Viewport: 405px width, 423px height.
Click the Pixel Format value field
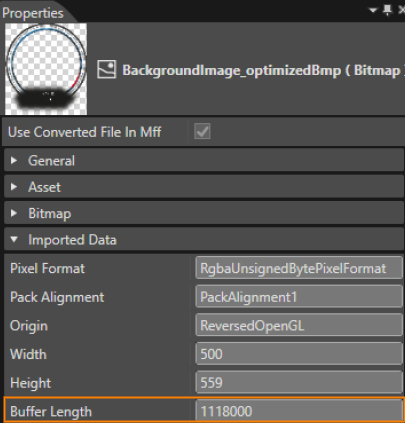[x=299, y=268]
